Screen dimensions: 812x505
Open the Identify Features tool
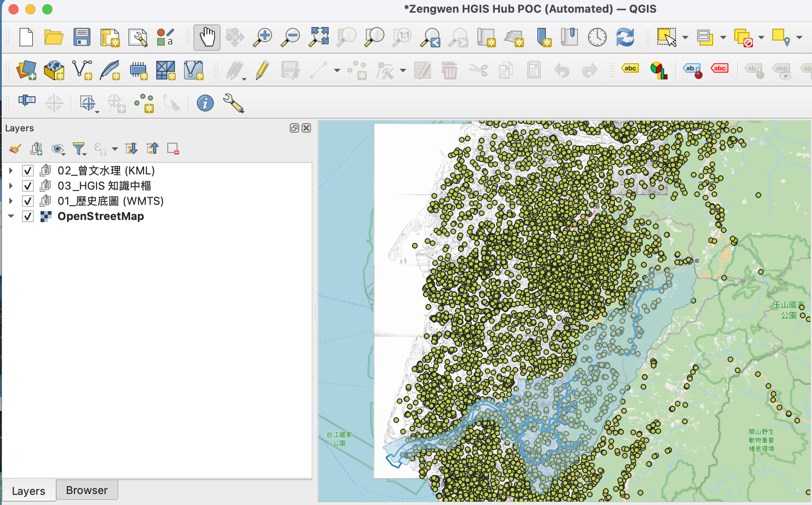205,103
